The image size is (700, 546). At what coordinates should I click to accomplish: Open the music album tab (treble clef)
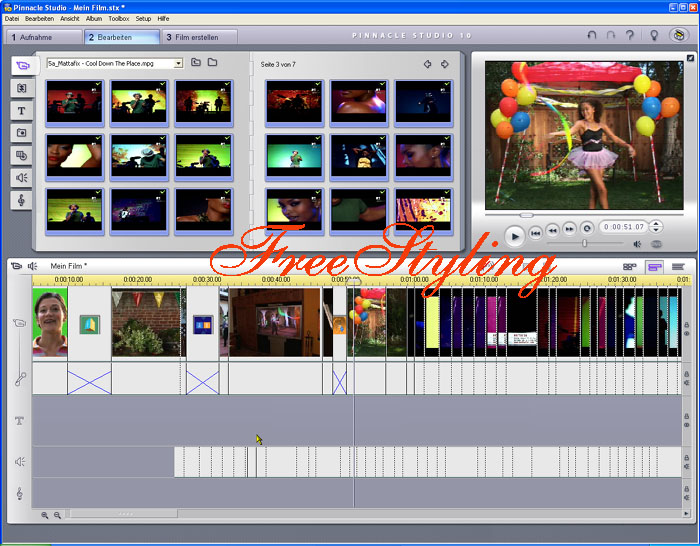pos(21,200)
